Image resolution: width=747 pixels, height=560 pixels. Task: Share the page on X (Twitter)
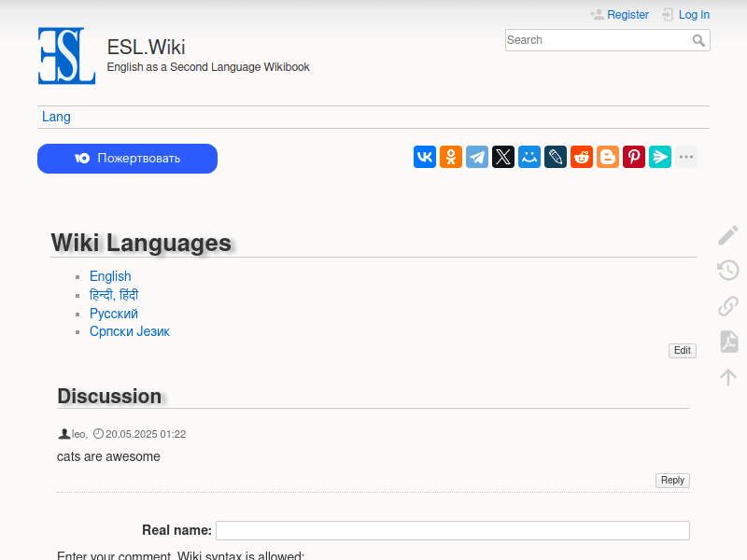pos(503,157)
